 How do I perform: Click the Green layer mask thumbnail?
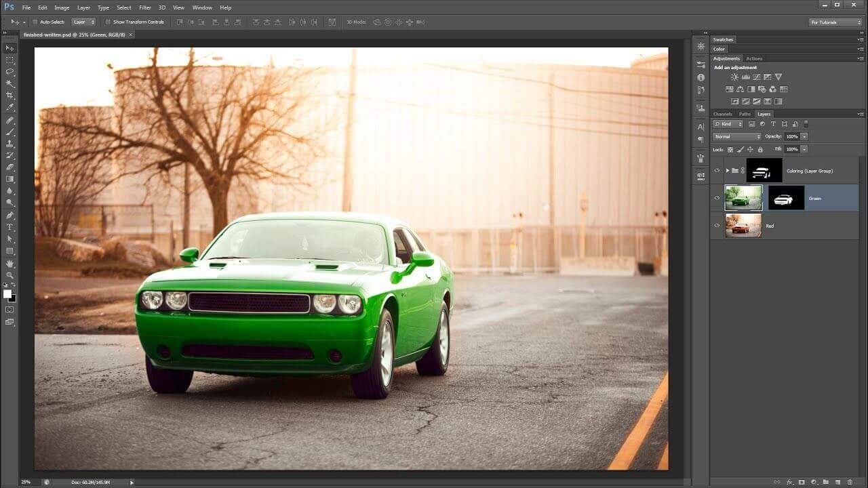[x=786, y=198]
